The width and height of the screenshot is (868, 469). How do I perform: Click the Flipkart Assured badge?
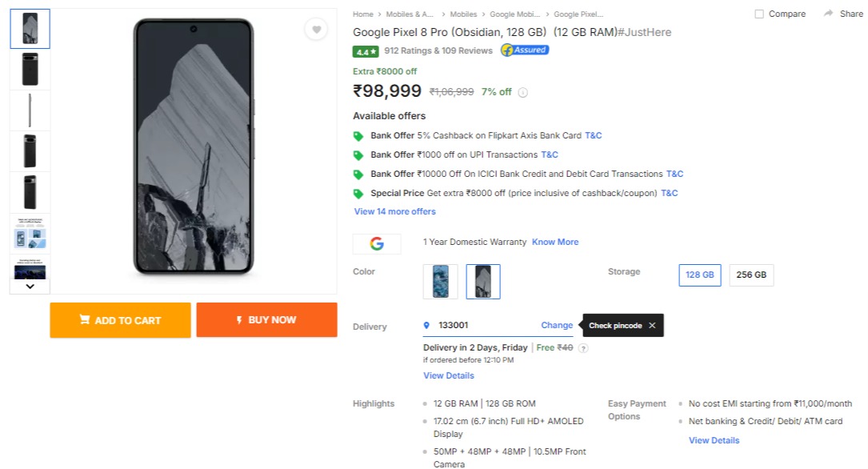point(525,50)
